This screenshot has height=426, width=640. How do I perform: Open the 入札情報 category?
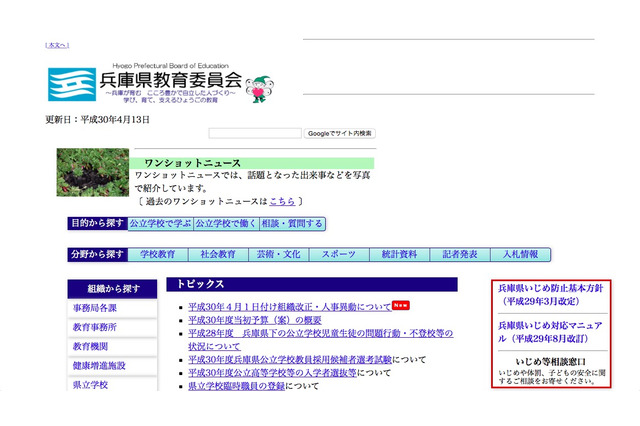coord(520,254)
